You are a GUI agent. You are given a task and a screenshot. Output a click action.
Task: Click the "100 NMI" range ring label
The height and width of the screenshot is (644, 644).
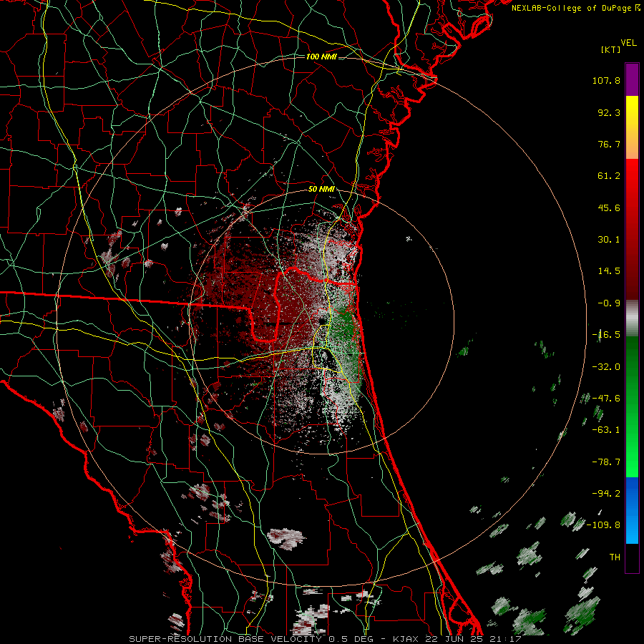pyautogui.click(x=321, y=57)
